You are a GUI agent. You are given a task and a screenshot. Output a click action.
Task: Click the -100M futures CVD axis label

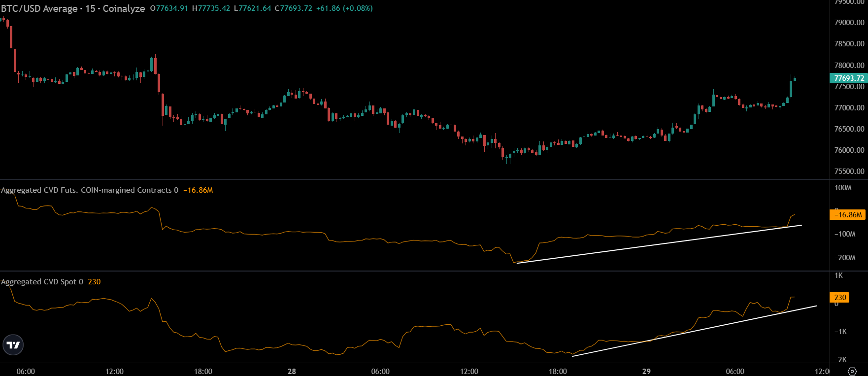point(845,234)
